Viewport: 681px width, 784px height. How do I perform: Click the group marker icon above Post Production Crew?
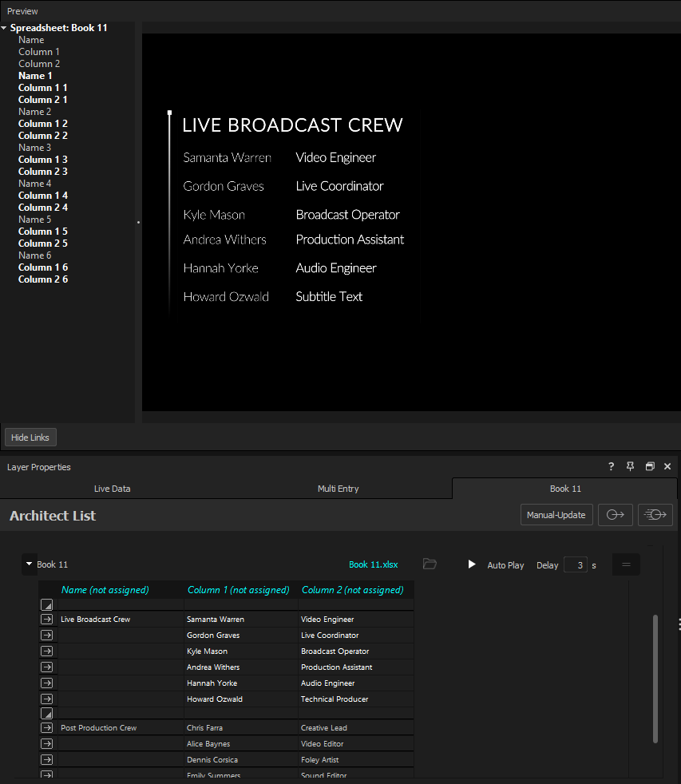(x=46, y=713)
